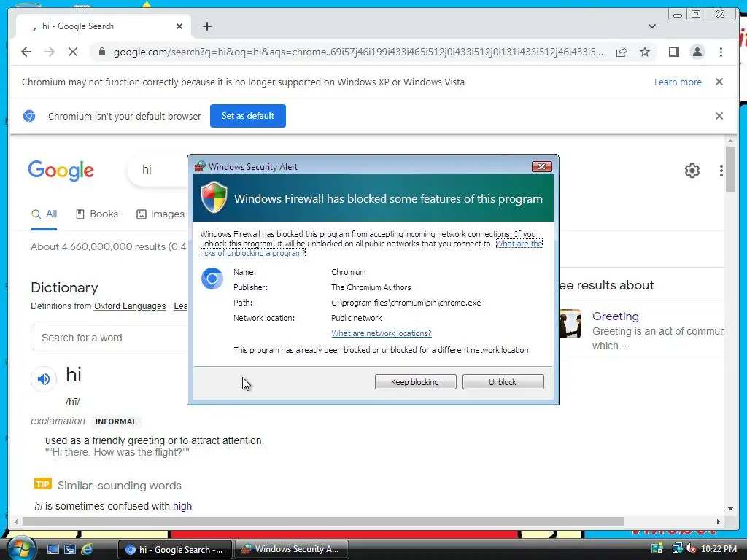Image resolution: width=747 pixels, height=560 pixels.
Task: Open the tab search dropdown arrow
Action: coord(651,26)
